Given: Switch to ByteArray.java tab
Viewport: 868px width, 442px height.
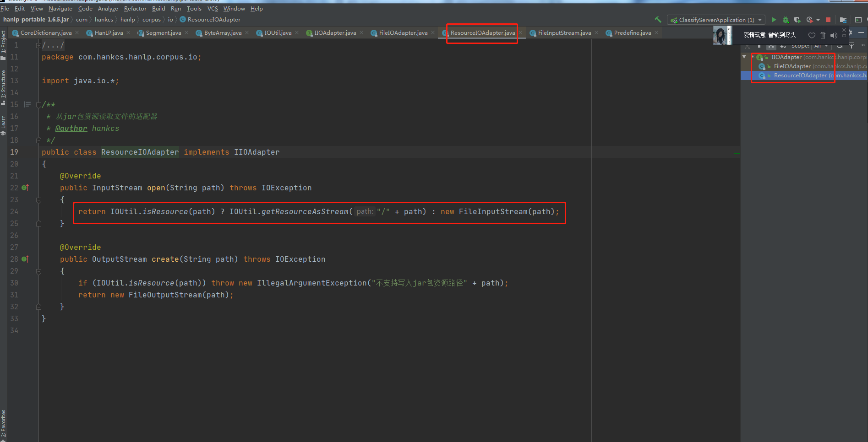Looking at the screenshot, I should [223, 33].
